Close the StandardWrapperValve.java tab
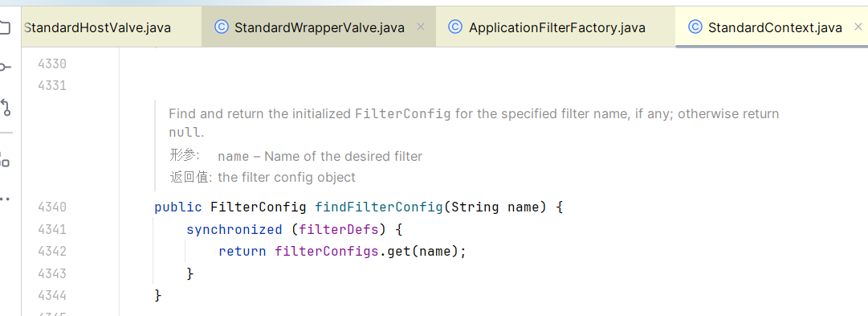This screenshot has height=316, width=868. 420,27
